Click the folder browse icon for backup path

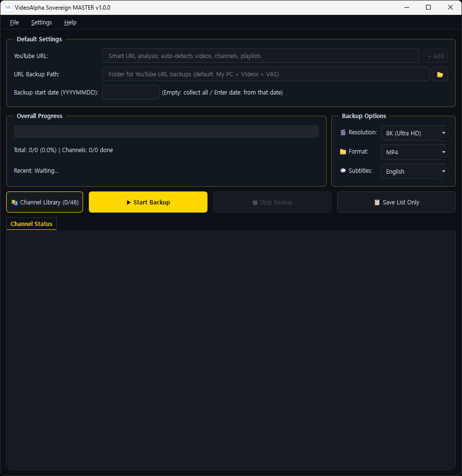(439, 74)
